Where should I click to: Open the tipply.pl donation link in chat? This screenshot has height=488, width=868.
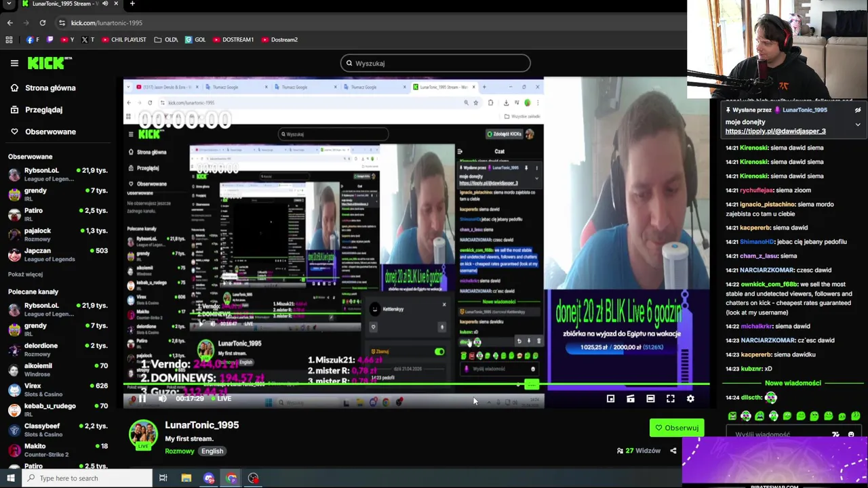[775, 131]
